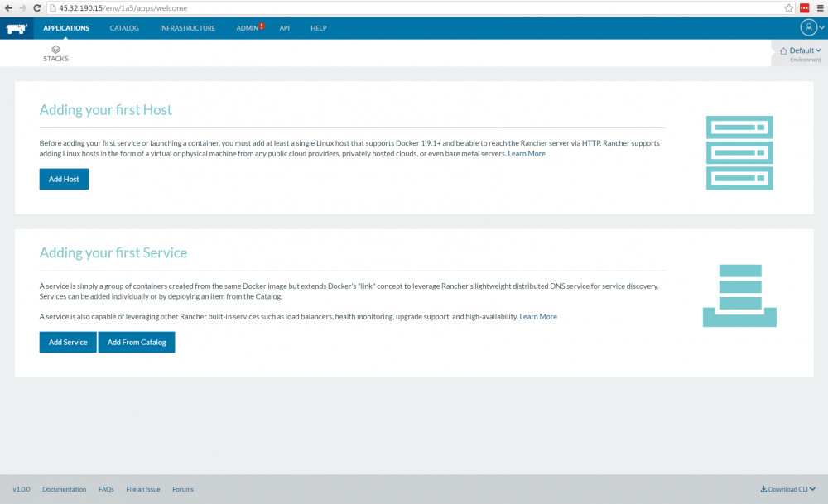
Task: Open the Help tab
Action: click(x=319, y=28)
